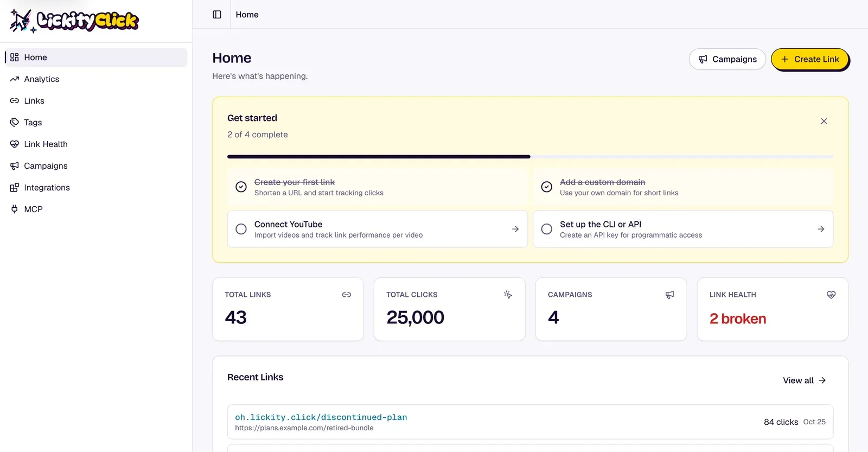Open Home in the sidebar
Viewport: 868px width, 452px height.
pyautogui.click(x=96, y=58)
